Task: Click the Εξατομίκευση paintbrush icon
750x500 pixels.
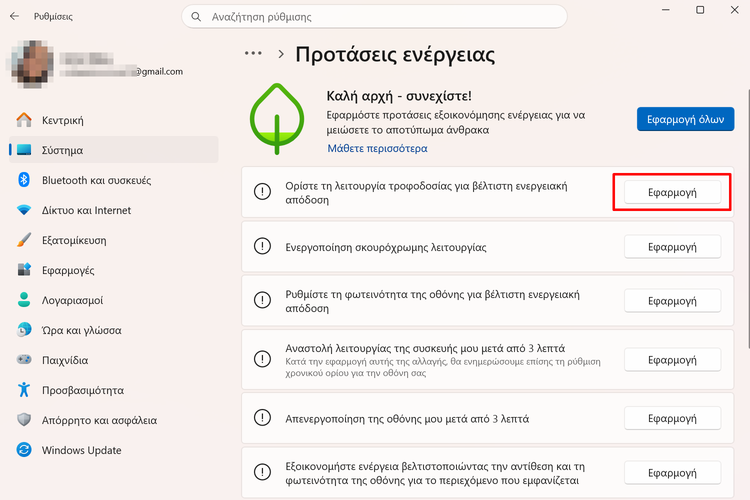Action: tap(25, 240)
